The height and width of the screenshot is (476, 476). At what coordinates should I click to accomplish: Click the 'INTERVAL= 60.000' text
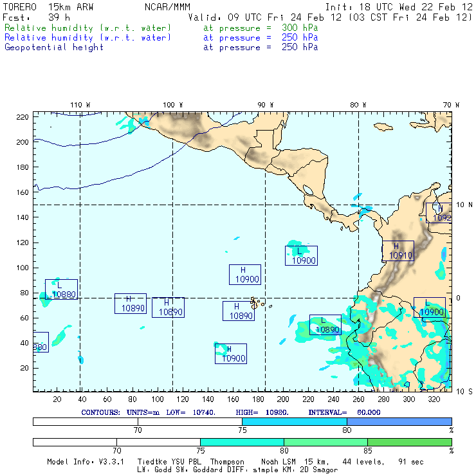(344, 412)
